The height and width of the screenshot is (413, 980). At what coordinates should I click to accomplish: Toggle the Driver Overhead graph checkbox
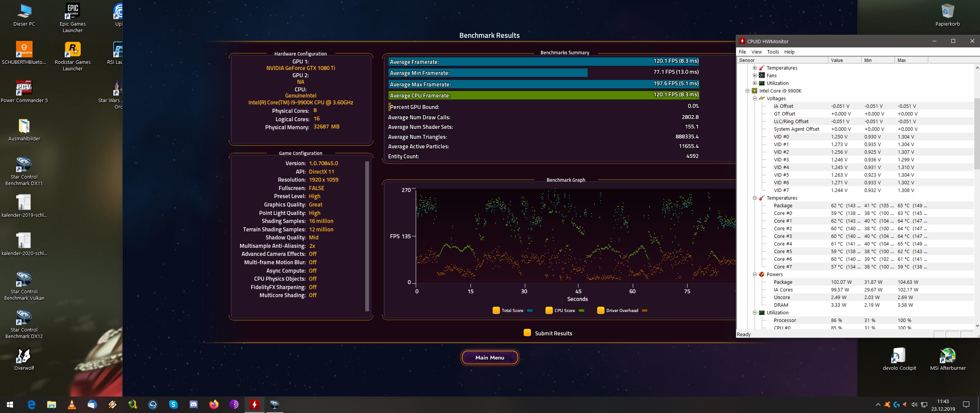click(601, 311)
